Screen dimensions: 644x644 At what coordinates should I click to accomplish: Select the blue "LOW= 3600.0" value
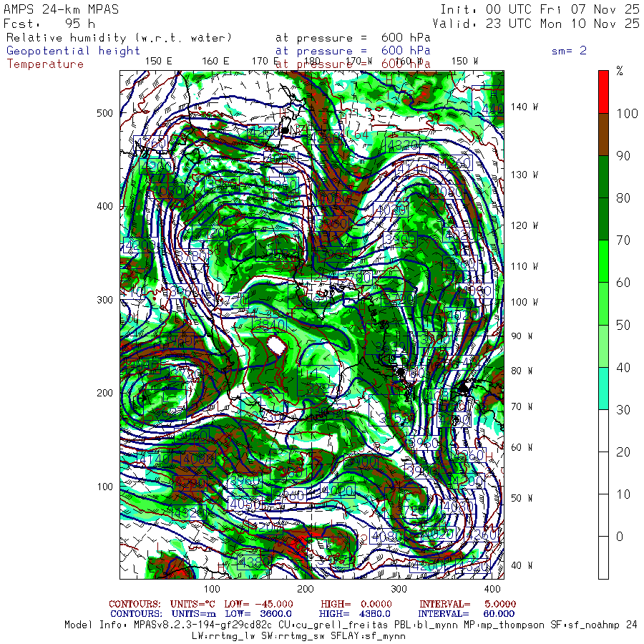259,614
